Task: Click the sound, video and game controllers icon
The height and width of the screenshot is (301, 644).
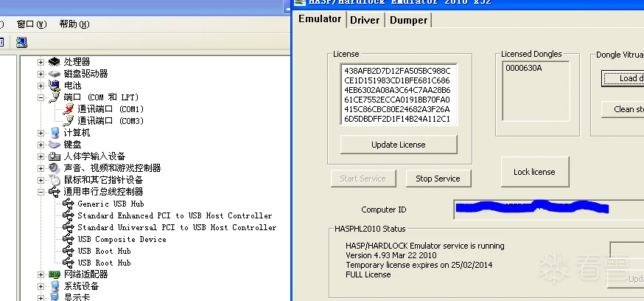Action: pyautogui.click(x=55, y=168)
